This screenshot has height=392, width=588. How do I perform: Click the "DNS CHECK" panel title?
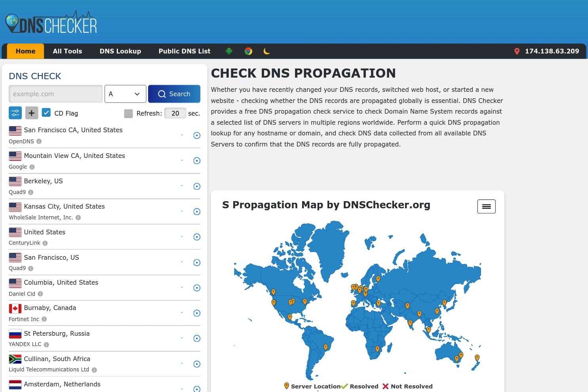point(35,76)
